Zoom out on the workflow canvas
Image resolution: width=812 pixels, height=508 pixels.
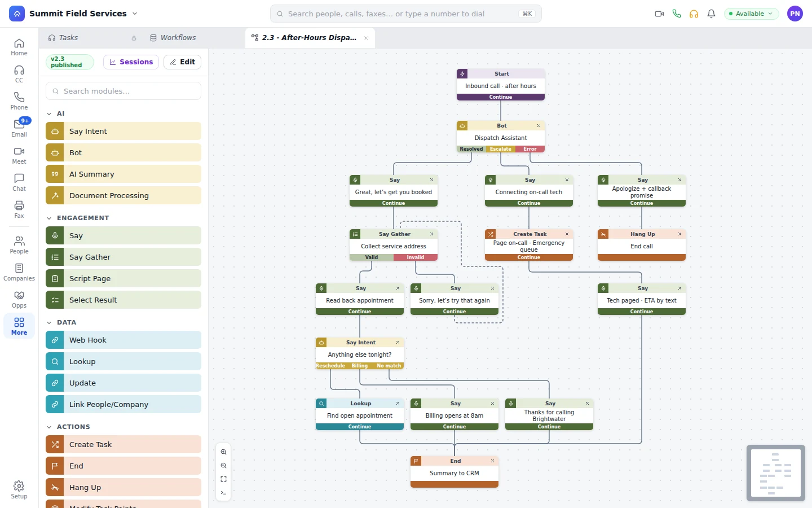(224, 466)
